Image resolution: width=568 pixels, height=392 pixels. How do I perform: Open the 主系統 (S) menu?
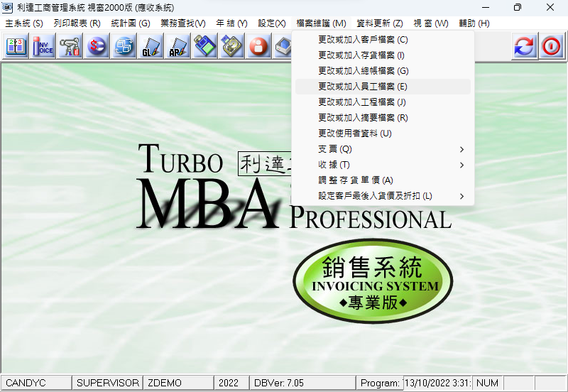tap(24, 23)
